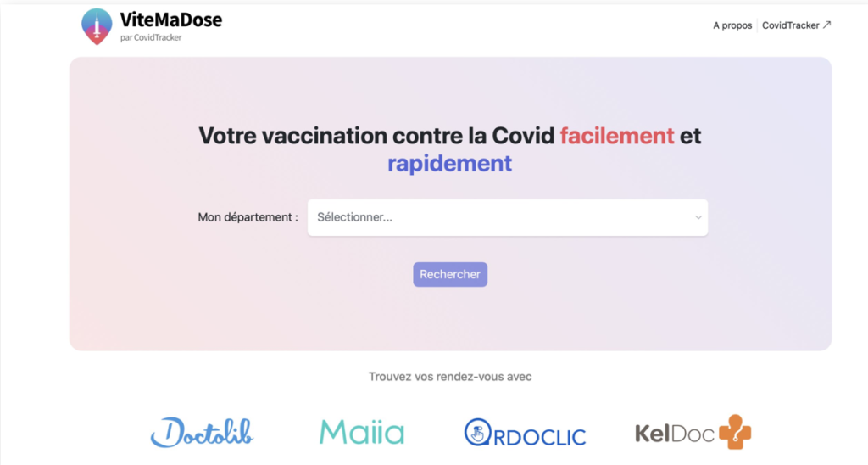Click the ViteMaDose title text
This screenshot has width=868, height=465.
tap(171, 20)
